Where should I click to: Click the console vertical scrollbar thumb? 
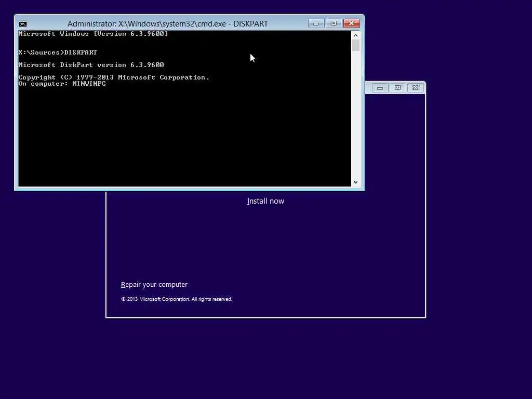pyautogui.click(x=355, y=46)
